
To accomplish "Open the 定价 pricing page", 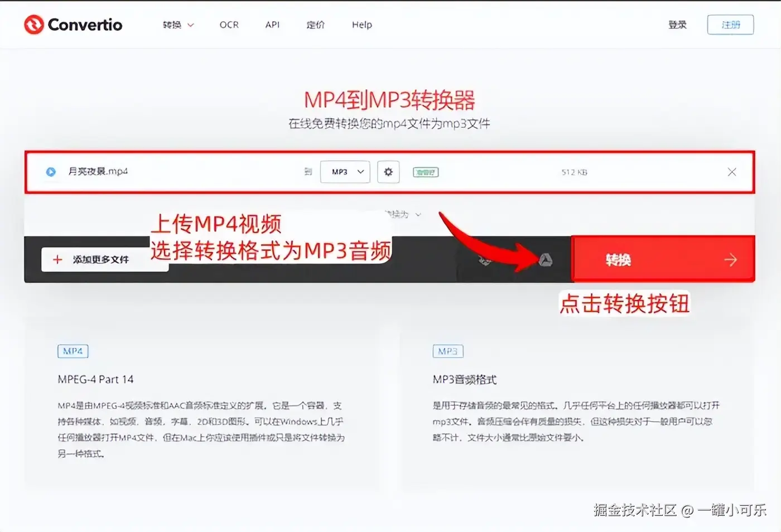I will tap(315, 25).
